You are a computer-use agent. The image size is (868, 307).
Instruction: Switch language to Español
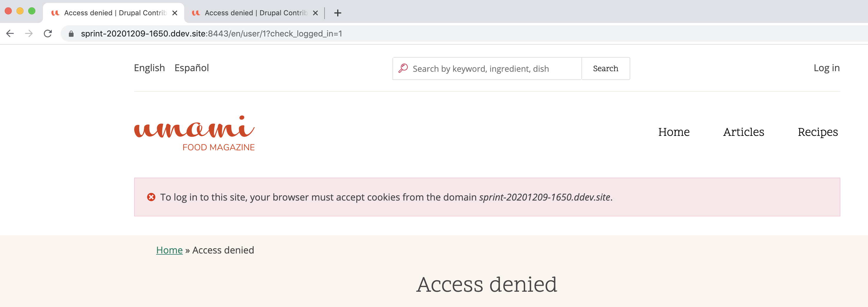click(192, 68)
